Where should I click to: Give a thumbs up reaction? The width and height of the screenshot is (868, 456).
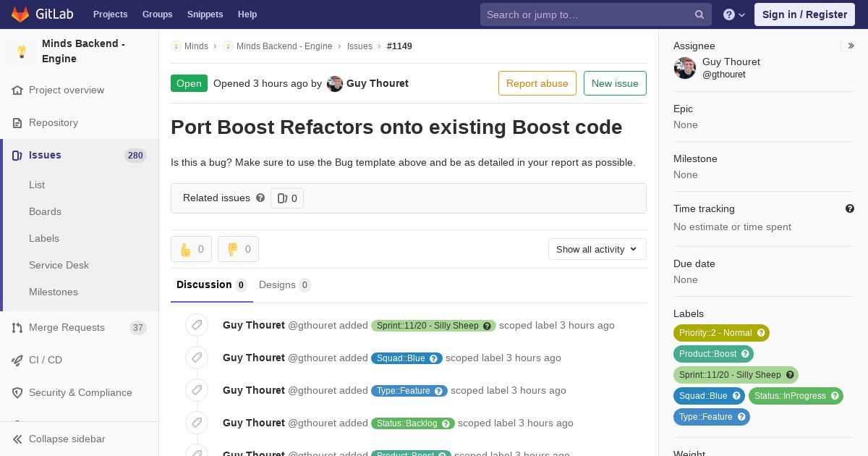pyautogui.click(x=191, y=249)
